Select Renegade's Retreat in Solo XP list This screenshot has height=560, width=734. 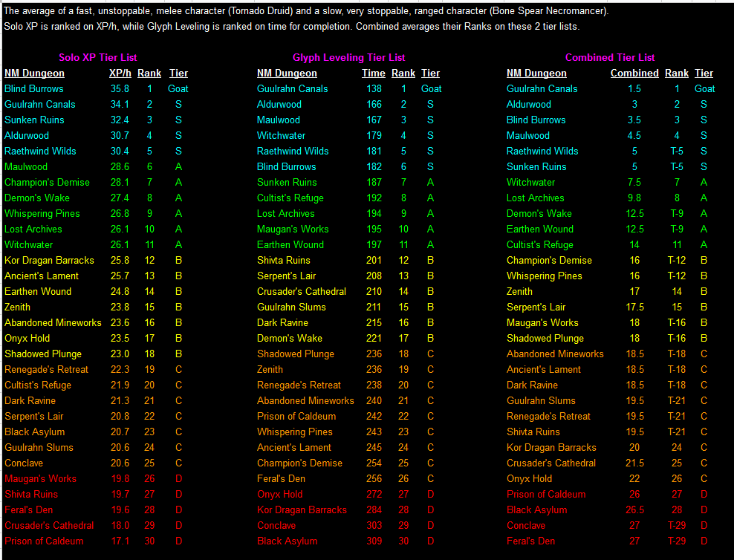tap(46, 369)
